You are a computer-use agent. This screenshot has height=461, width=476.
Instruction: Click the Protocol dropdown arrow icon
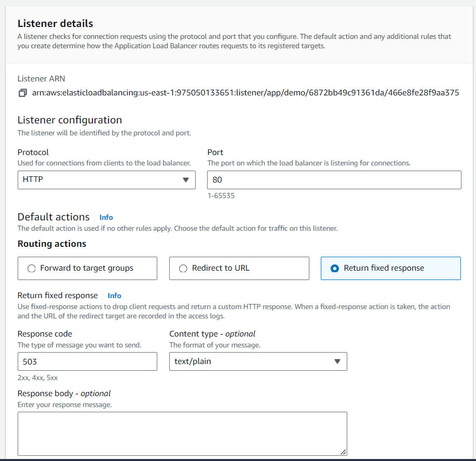186,179
